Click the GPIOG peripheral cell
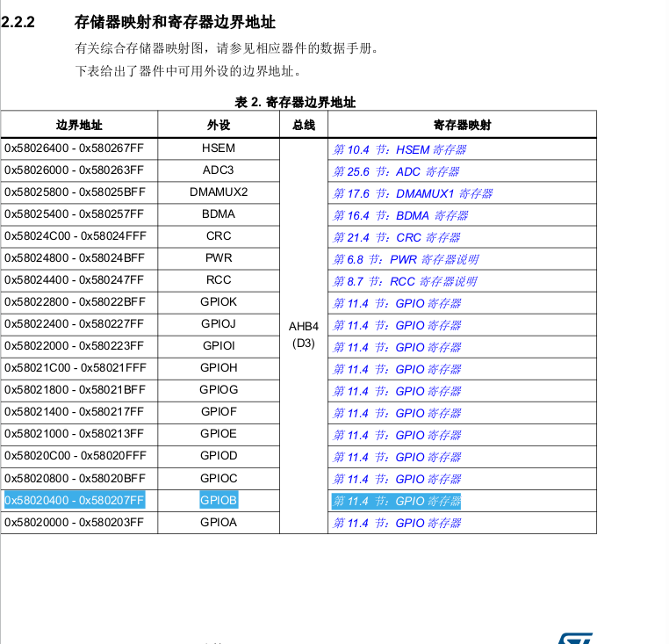The width and height of the screenshot is (669, 644). pyautogui.click(x=219, y=390)
